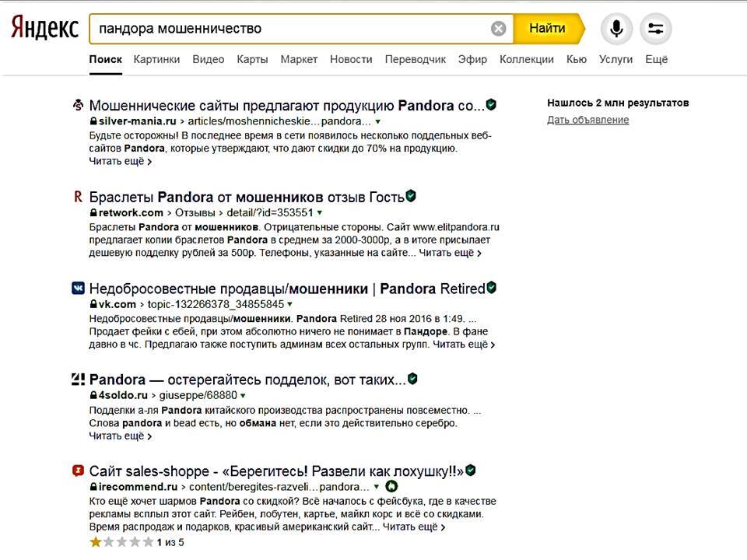747x560 pixels.
Task: Click the irecommend.ru result favicon
Action: click(x=78, y=471)
